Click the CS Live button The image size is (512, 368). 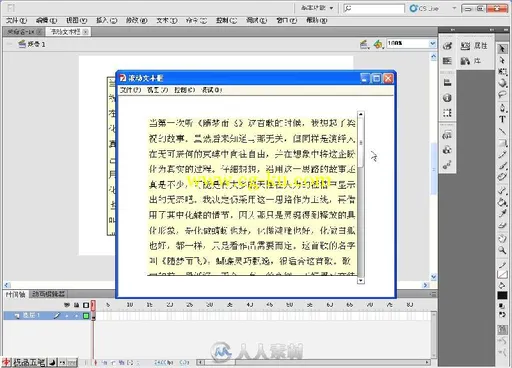click(x=424, y=8)
